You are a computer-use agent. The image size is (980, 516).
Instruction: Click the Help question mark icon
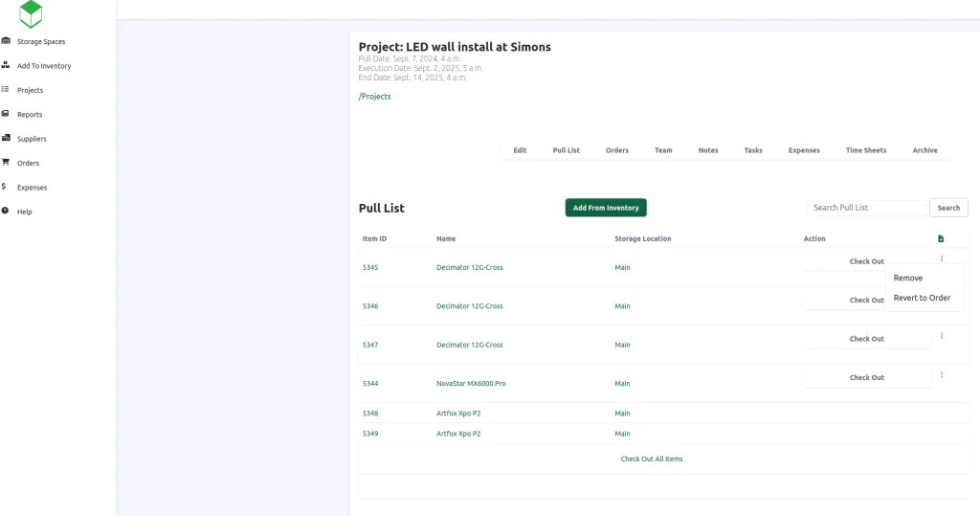[x=5, y=211]
